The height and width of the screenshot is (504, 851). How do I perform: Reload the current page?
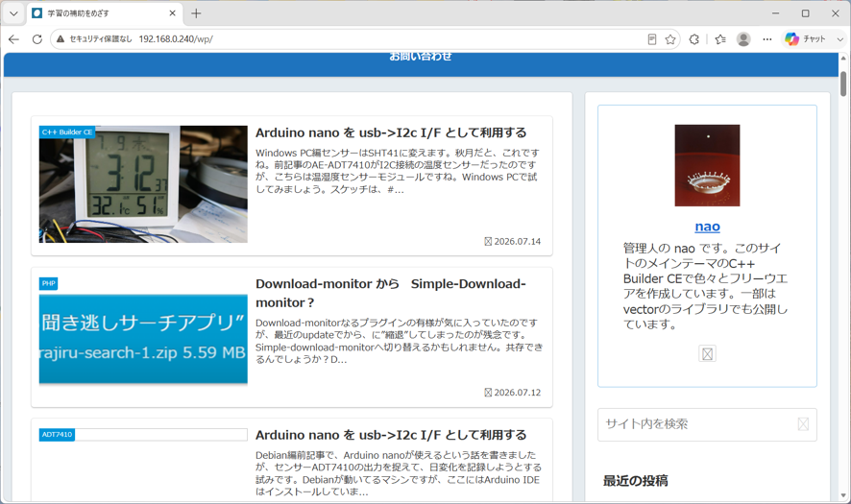point(36,39)
